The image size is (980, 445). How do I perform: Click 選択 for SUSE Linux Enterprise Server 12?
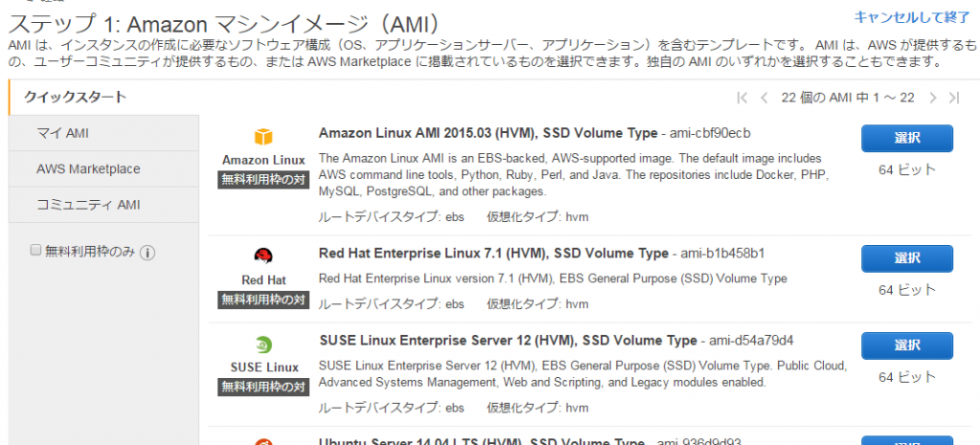tap(906, 345)
